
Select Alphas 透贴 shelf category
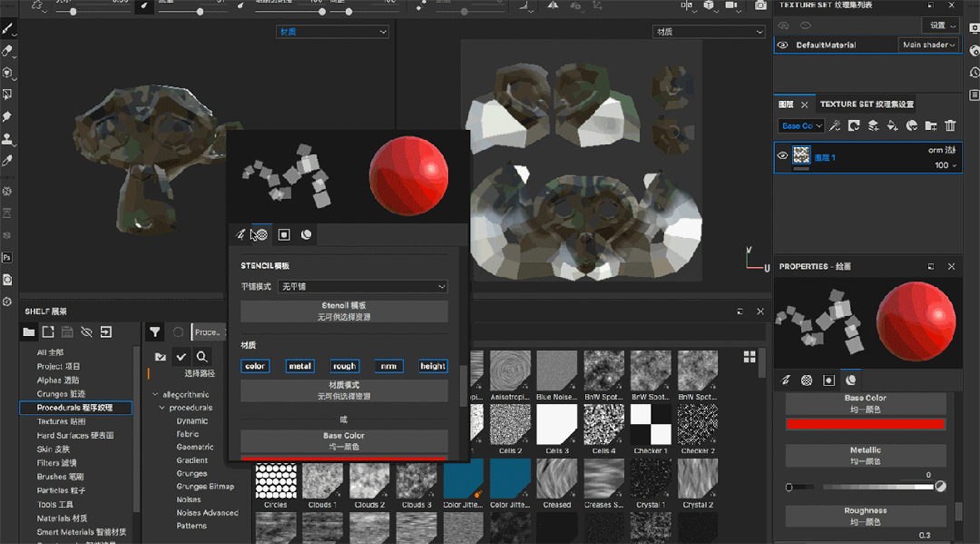[58, 381]
